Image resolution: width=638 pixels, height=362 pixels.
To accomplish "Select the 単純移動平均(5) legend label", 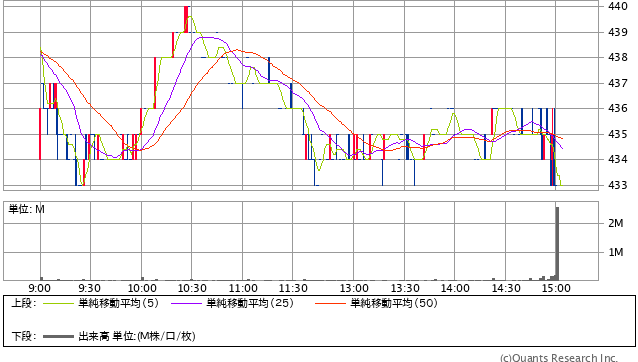I will tap(118, 303).
